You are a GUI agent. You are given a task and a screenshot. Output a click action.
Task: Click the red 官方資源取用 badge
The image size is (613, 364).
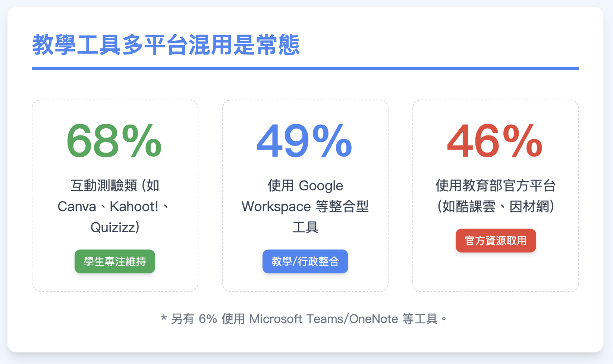pos(496,241)
